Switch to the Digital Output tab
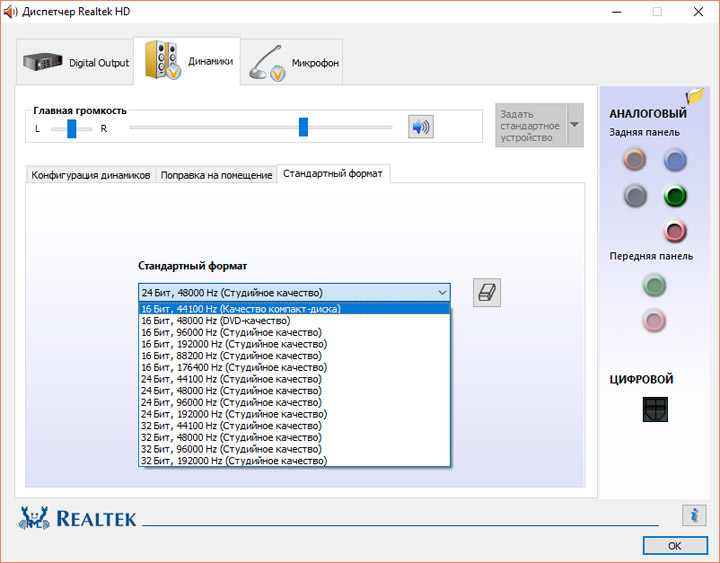This screenshot has width=720, height=563. point(76,62)
